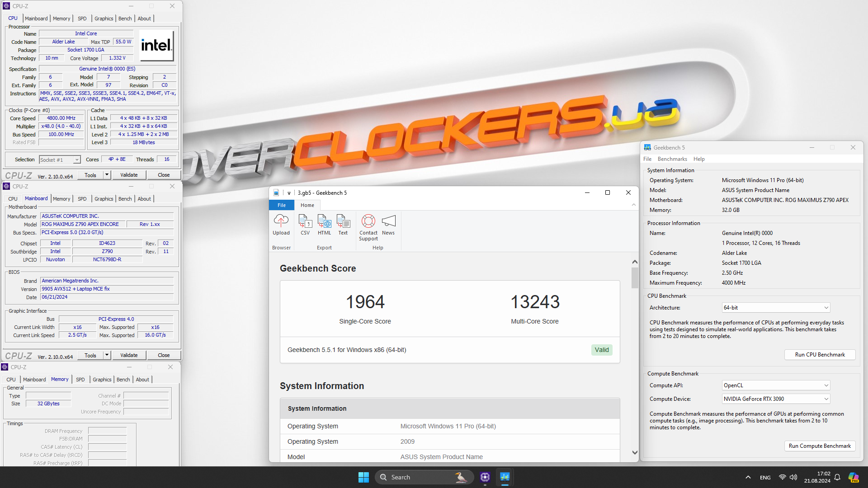Click the single-core score 1964
This screenshot has width=868, height=488.
click(365, 302)
